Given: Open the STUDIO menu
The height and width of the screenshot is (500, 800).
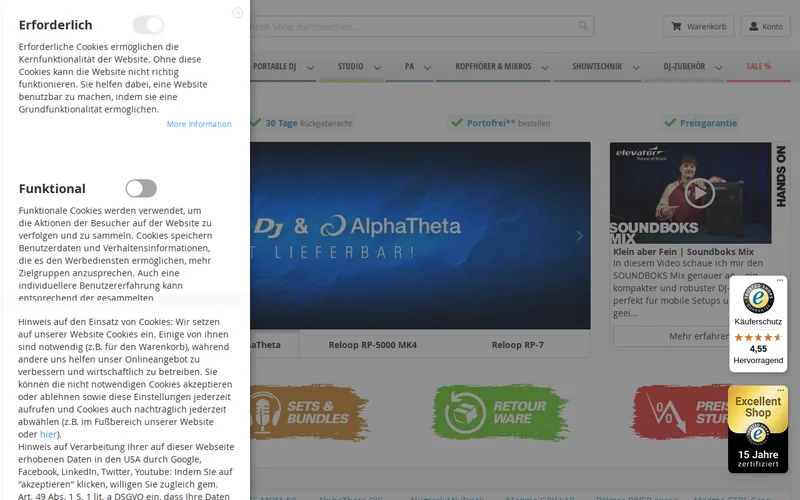Looking at the screenshot, I should pos(351,66).
